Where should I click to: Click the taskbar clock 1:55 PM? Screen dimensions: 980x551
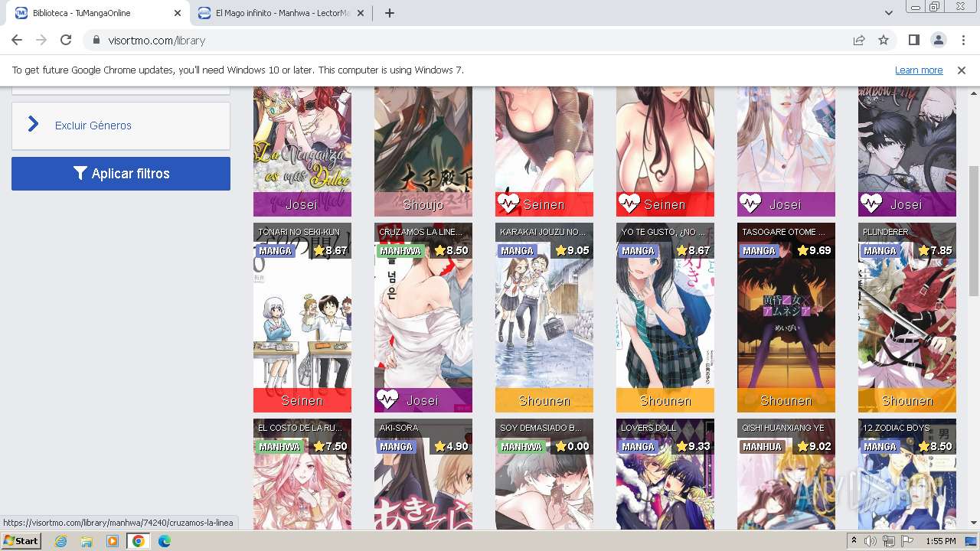[x=941, y=541]
